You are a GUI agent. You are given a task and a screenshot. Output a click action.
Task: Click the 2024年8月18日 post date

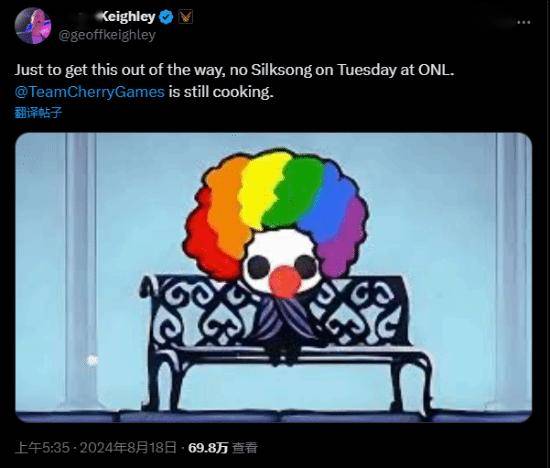pos(128,448)
